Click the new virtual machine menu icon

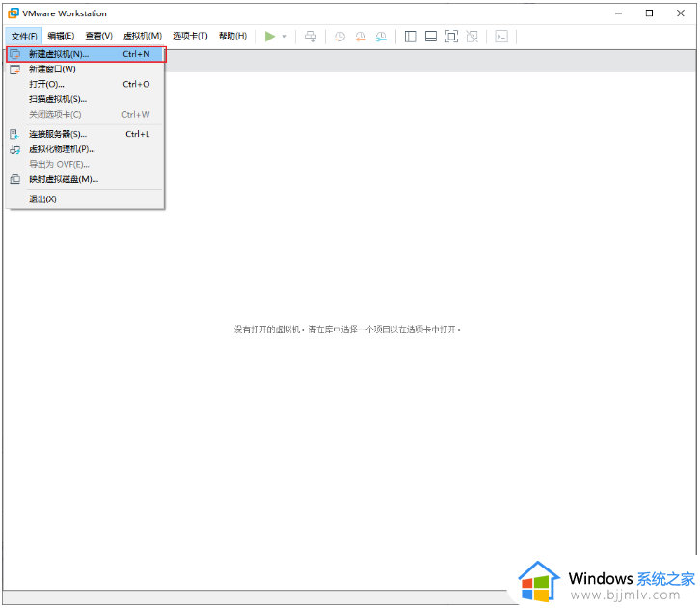pos(15,54)
